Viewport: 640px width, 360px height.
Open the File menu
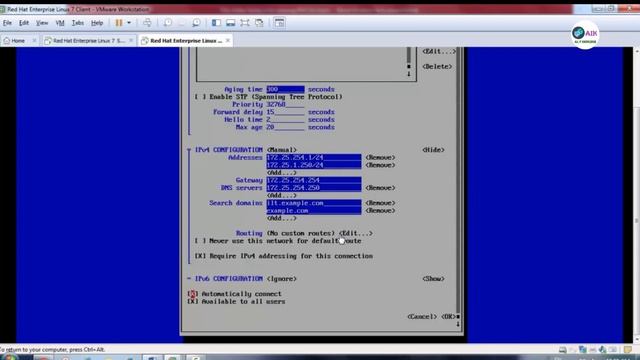(x=7, y=23)
